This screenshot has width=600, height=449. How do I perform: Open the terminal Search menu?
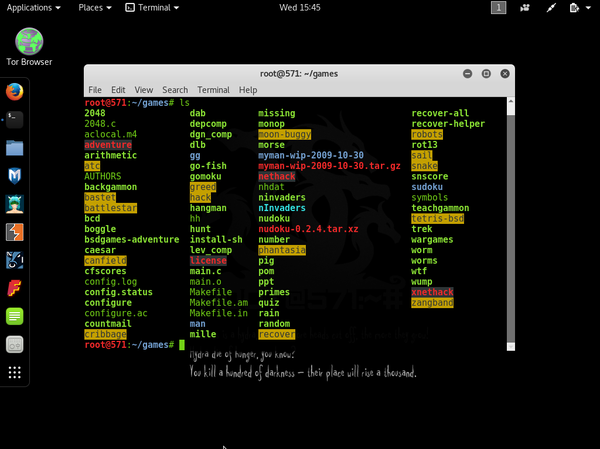[175, 90]
